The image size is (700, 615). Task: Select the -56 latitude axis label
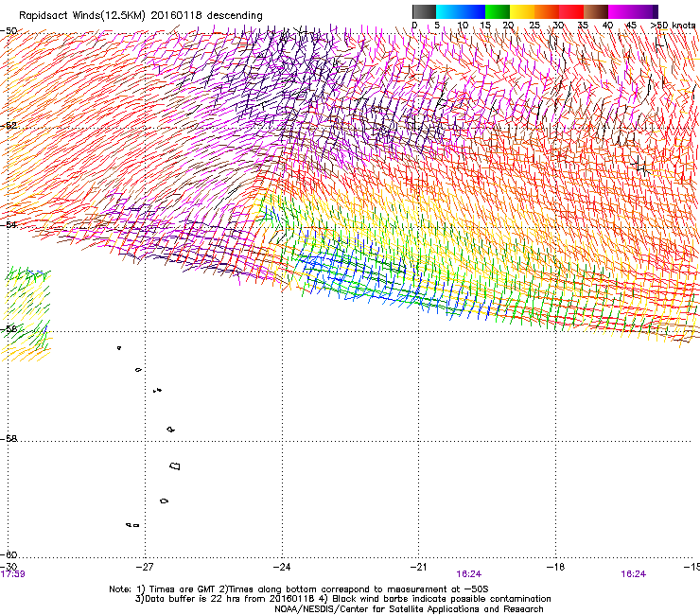(x=9, y=329)
